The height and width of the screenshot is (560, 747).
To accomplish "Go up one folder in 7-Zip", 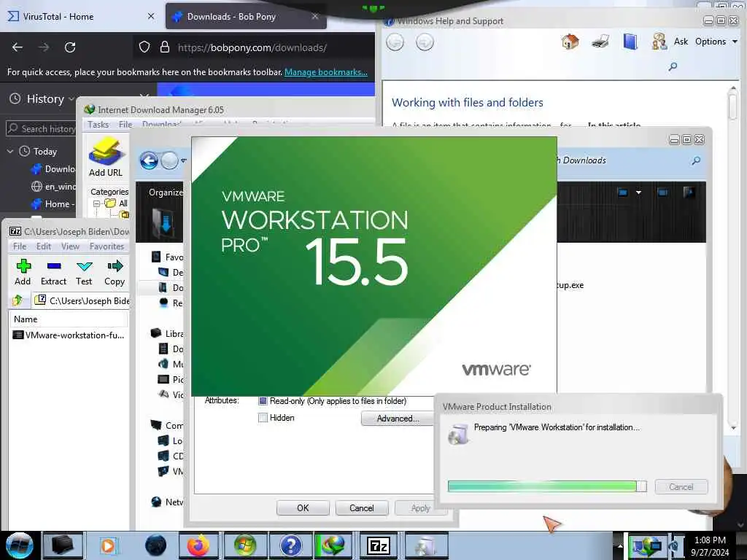I will coord(18,300).
